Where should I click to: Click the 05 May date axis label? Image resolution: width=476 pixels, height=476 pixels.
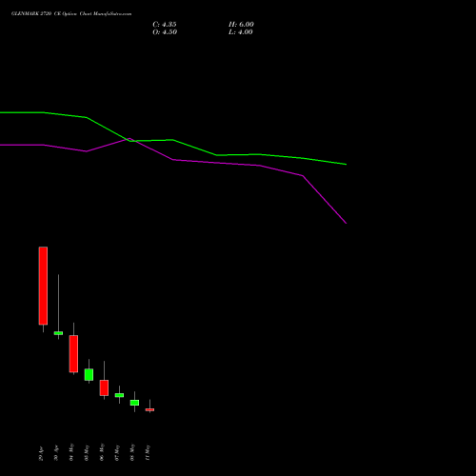(87, 453)
